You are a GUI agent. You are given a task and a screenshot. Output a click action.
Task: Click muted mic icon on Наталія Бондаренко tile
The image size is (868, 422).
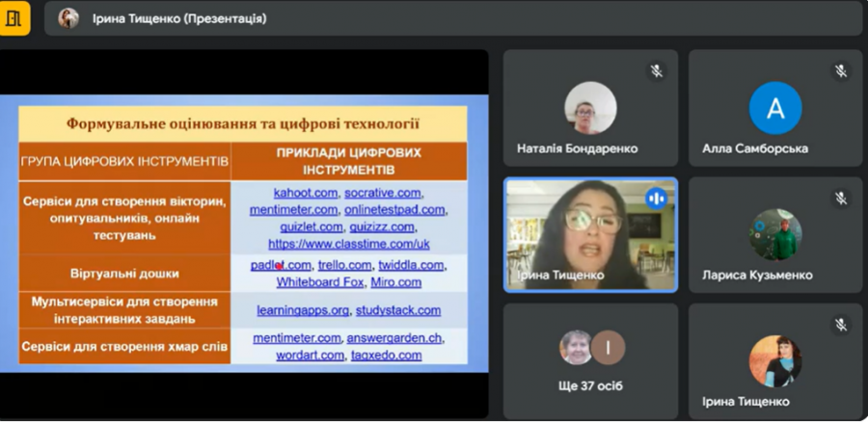(x=657, y=71)
